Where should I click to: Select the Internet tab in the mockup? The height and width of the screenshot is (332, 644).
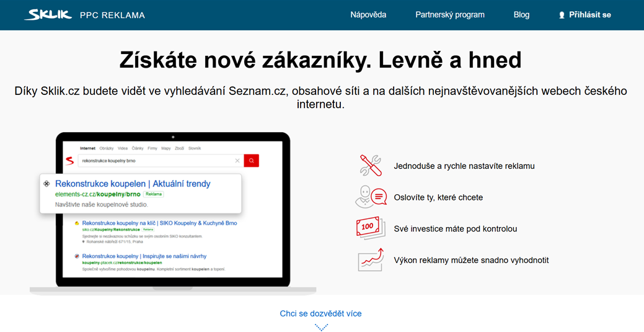[87, 148]
